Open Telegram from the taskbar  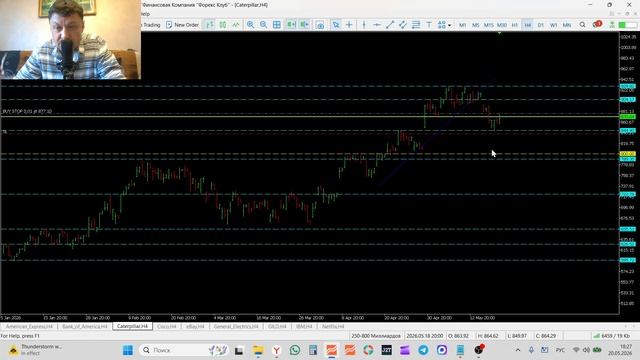423,350
